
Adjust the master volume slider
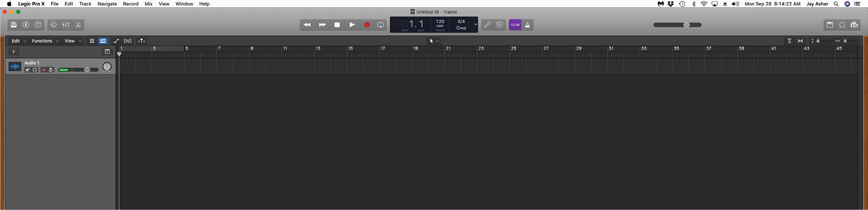[678, 25]
